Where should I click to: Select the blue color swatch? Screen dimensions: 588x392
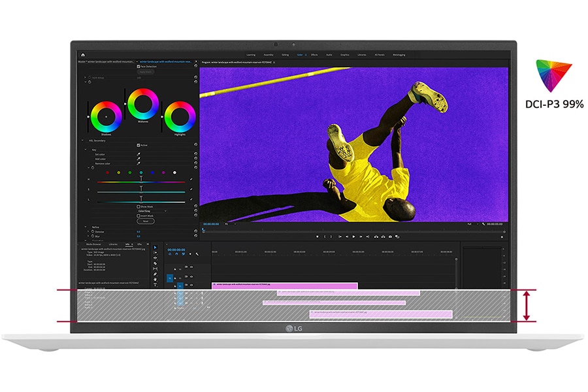coord(152,172)
